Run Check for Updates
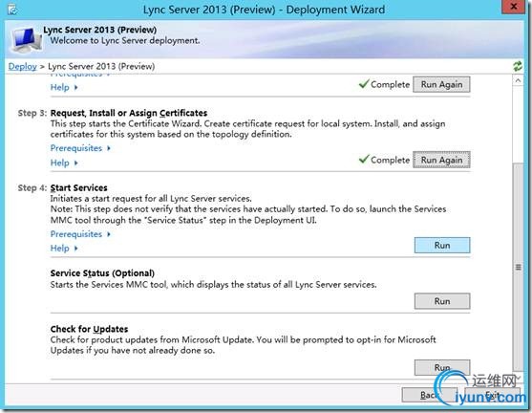The width and height of the screenshot is (532, 413). (x=442, y=367)
